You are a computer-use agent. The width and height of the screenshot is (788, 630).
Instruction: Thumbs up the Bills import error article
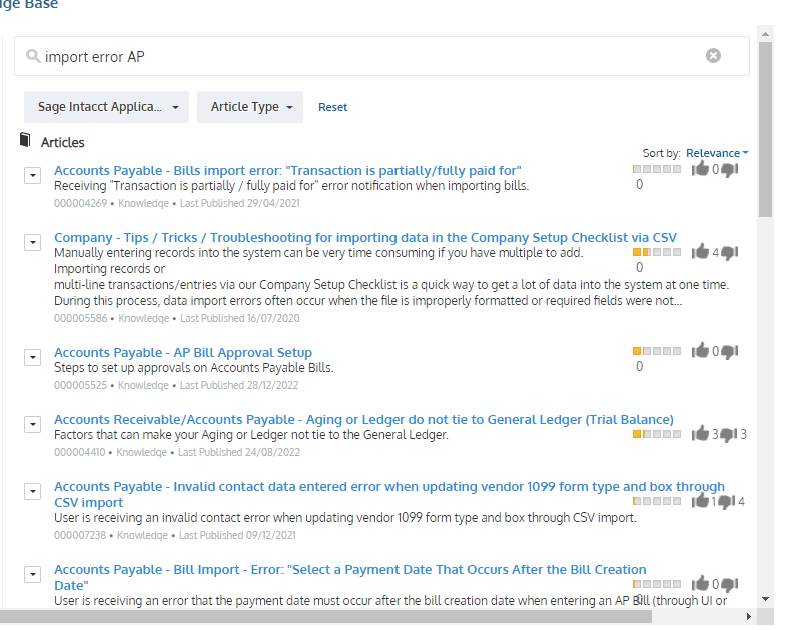coord(700,169)
